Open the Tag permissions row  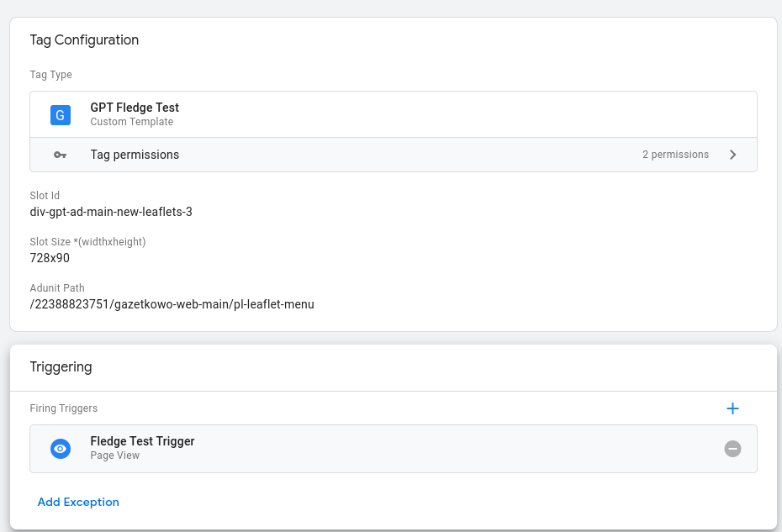pos(336,155)
